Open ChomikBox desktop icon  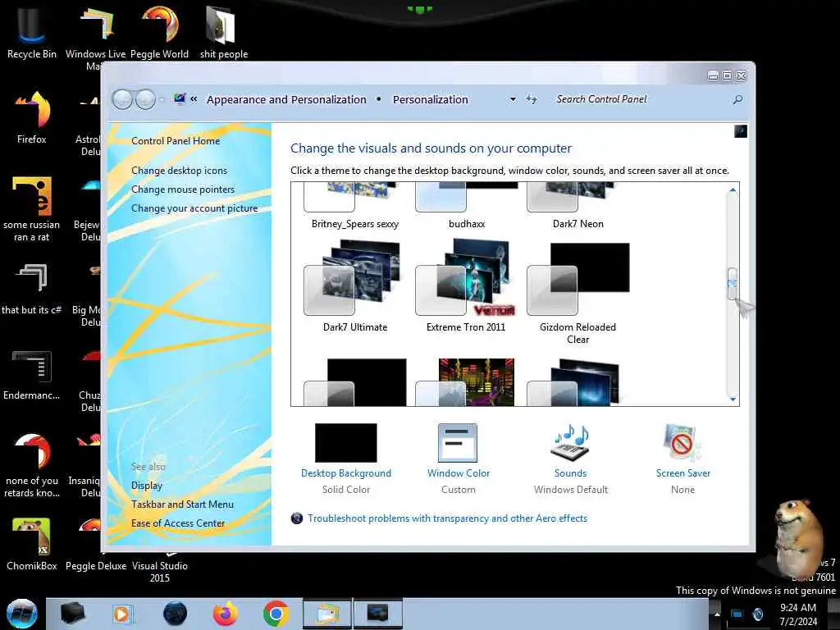click(32, 544)
